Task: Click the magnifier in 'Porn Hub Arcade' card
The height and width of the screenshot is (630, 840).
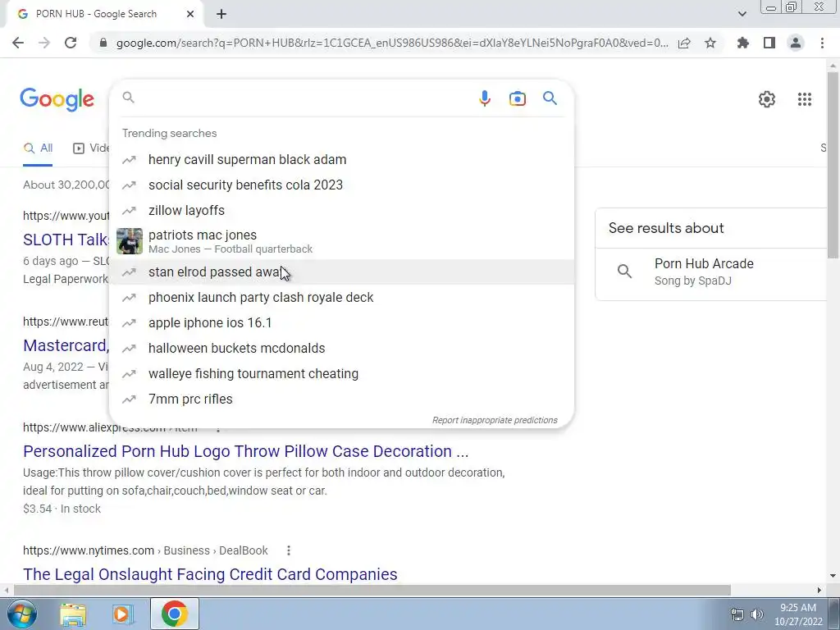Action: (x=624, y=271)
